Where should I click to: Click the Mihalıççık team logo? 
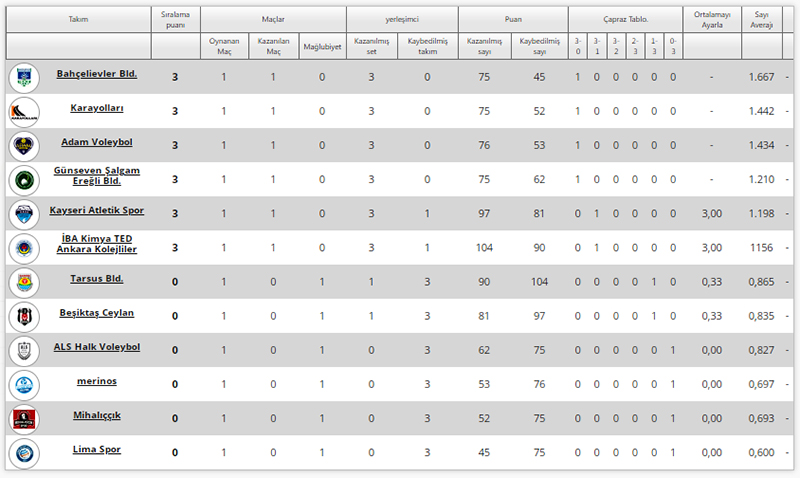coord(23,419)
